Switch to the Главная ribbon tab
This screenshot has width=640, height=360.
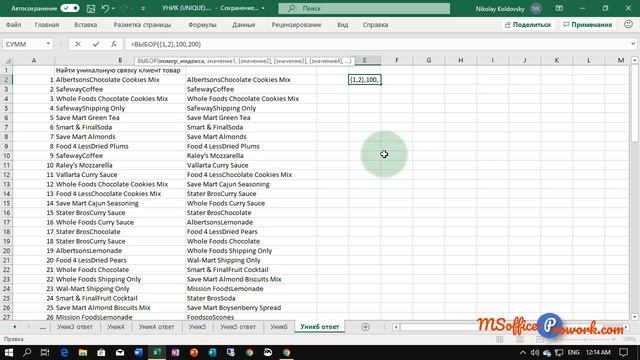click(x=47, y=25)
